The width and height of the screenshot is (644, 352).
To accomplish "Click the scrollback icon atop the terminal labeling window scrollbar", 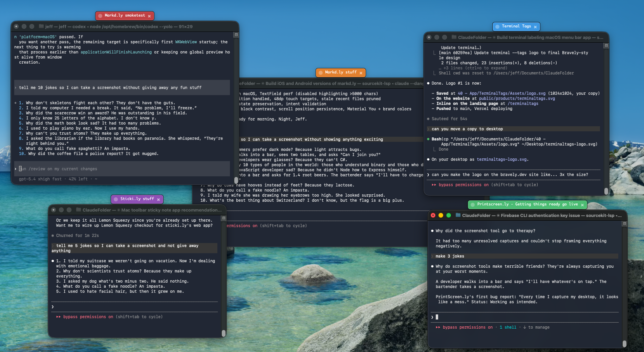I will [606, 45].
